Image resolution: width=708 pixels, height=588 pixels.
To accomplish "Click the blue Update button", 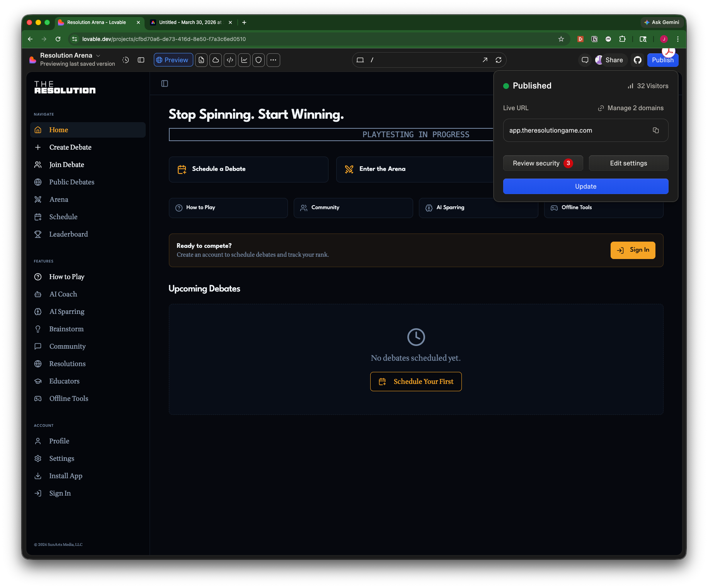I will pyautogui.click(x=585, y=186).
